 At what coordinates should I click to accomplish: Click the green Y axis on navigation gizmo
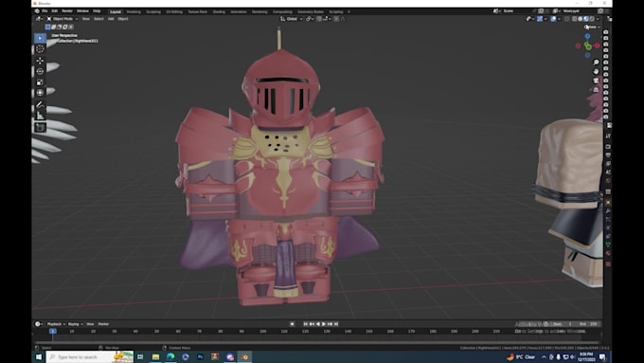[x=588, y=46]
